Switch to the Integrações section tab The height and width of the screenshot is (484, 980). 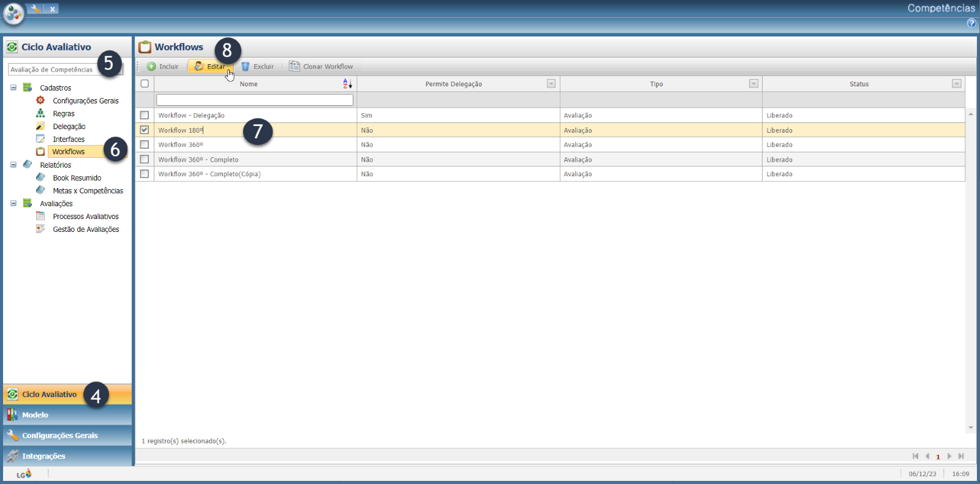67,456
